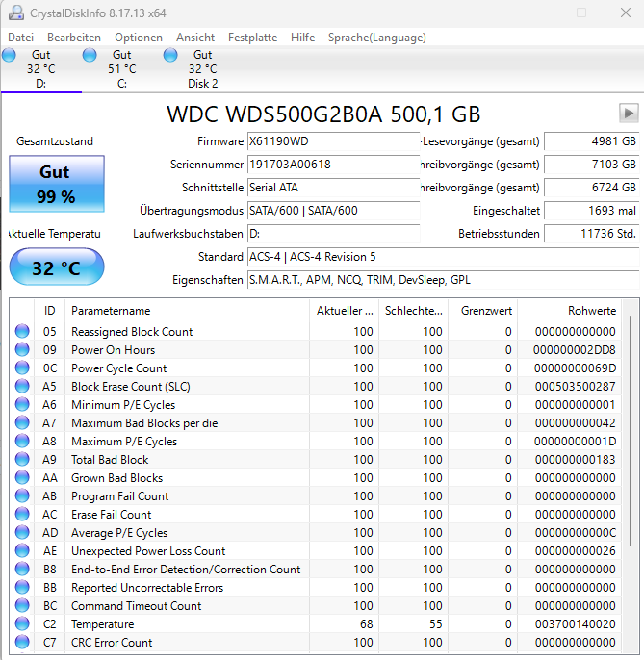Screen dimensions: 644x660
Task: Click the status orb for Command Timeout Count
Action: pyautogui.click(x=22, y=606)
